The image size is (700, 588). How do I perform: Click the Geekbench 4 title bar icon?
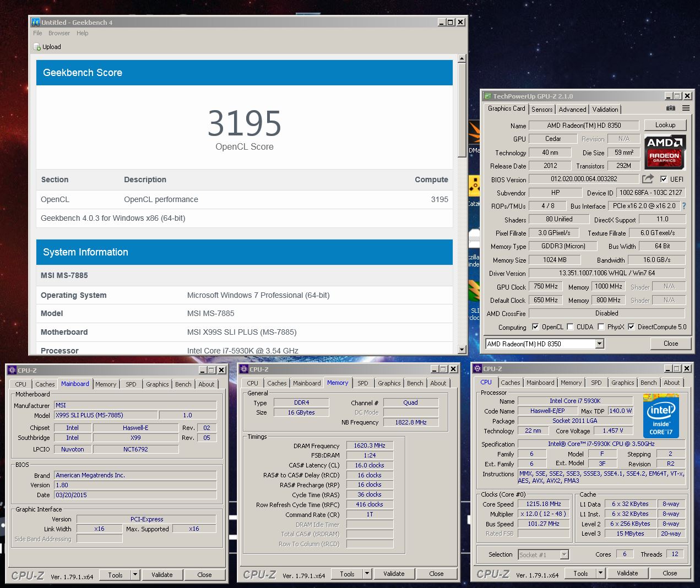pyautogui.click(x=36, y=22)
